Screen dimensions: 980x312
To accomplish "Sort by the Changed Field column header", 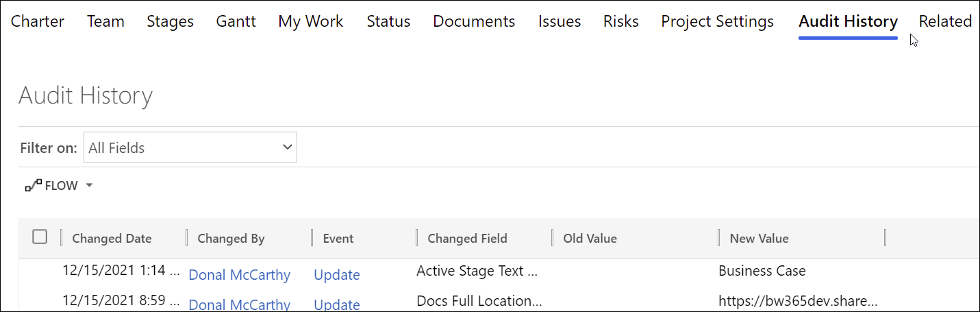I will click(467, 239).
